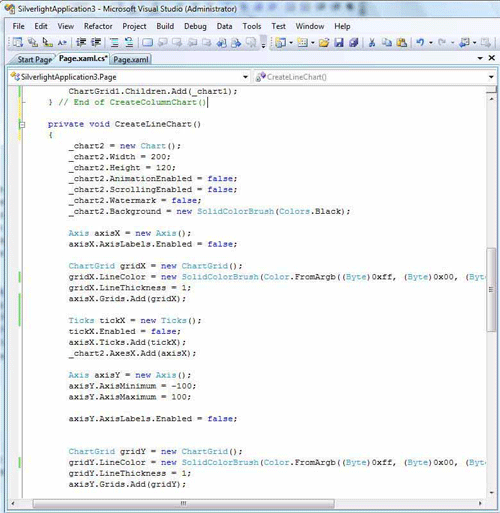Open the Build menu
The height and width of the screenshot is (513, 500).
pos(165,26)
